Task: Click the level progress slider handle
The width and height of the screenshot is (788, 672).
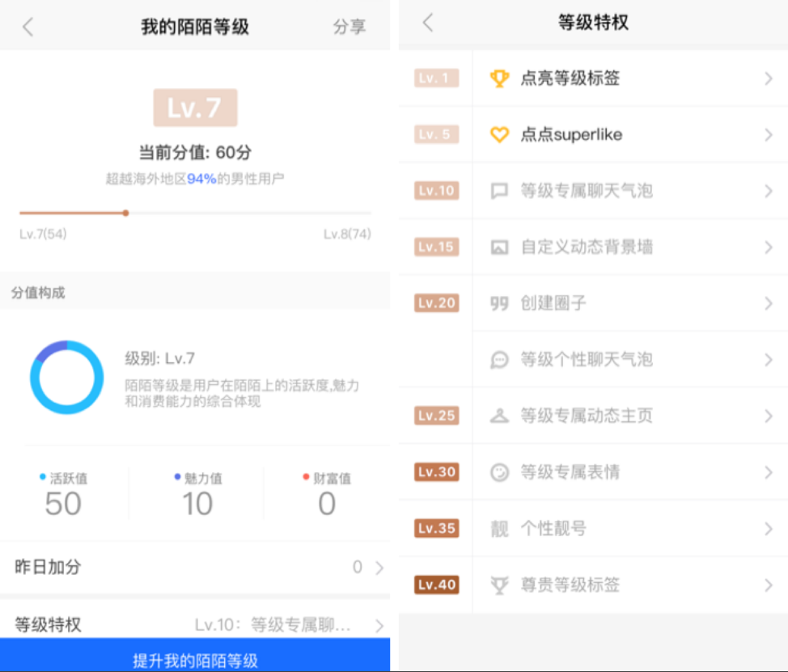Action: pyautogui.click(x=125, y=213)
